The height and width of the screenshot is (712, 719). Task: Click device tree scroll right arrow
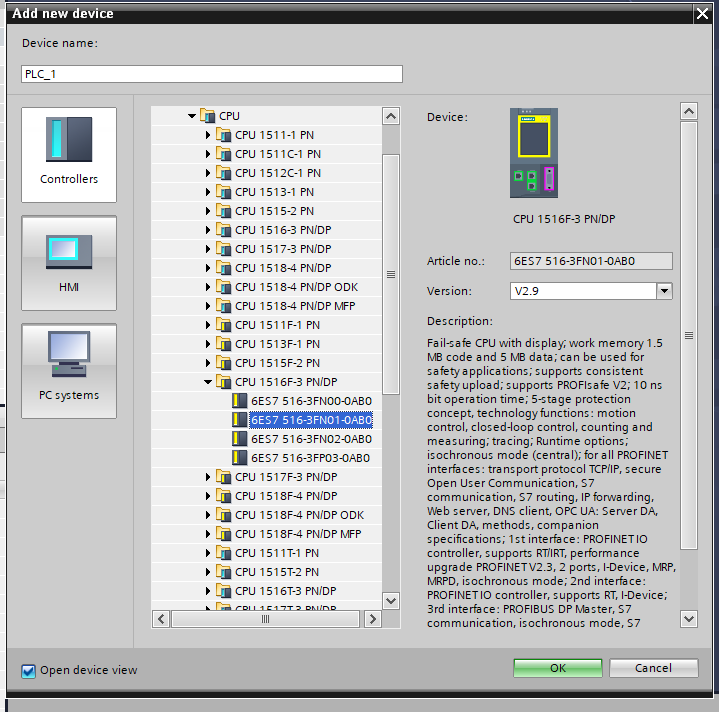point(373,619)
